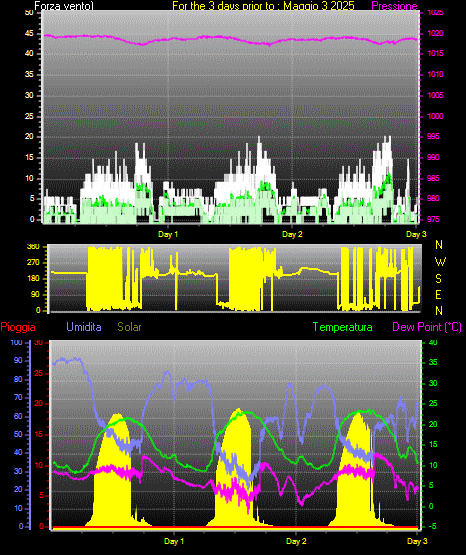Click the Pressione legend label
Image resolution: width=466 pixels, height=555 pixels.
[394, 6]
